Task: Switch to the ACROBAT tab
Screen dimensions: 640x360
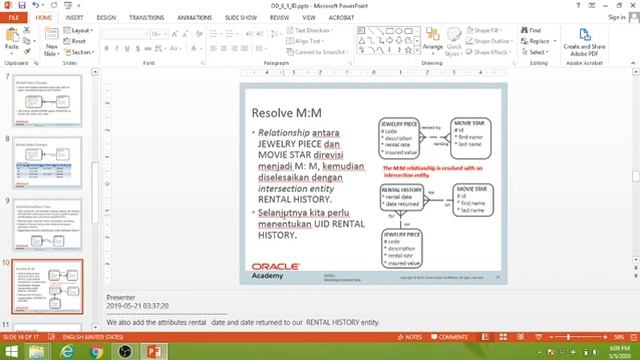Action: point(341,18)
